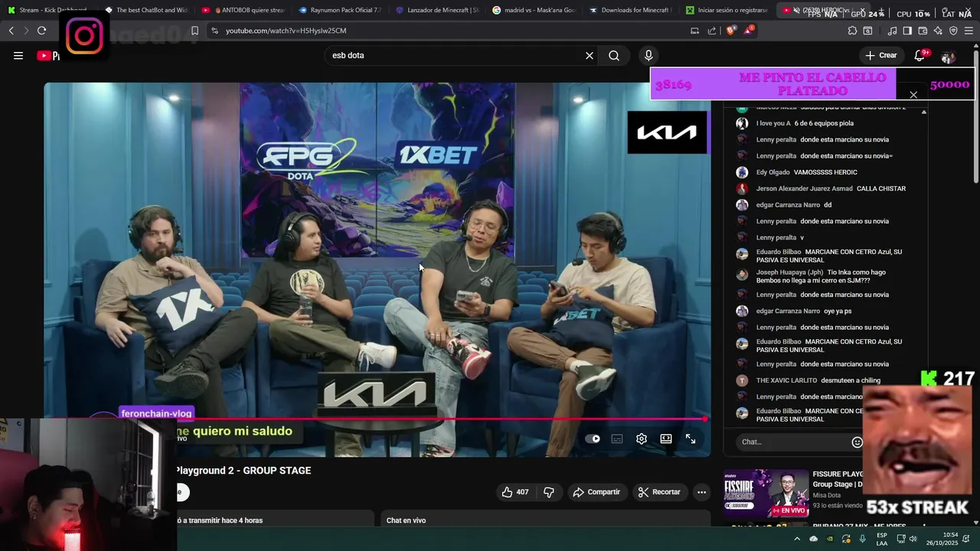Toggle autoplay switch in the player
980x551 pixels.
593,439
